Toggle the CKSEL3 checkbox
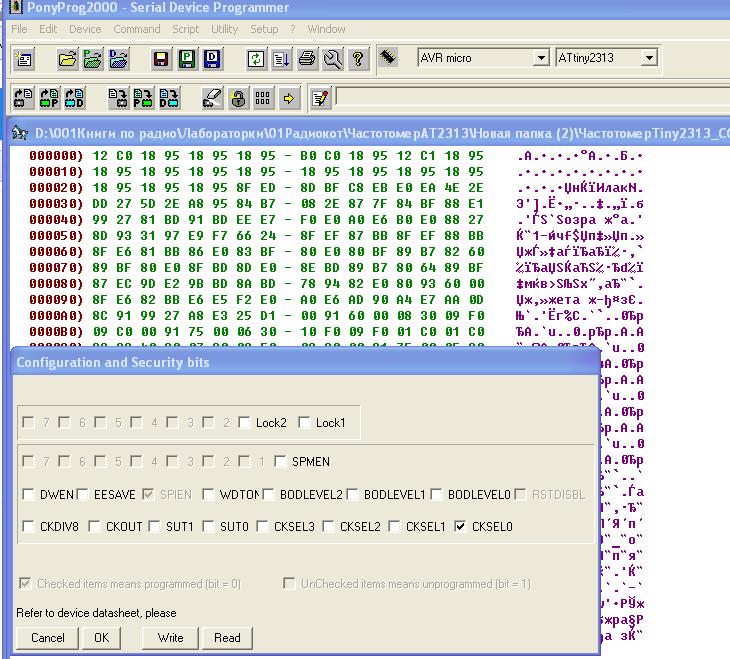This screenshot has width=730, height=659. pos(262,526)
